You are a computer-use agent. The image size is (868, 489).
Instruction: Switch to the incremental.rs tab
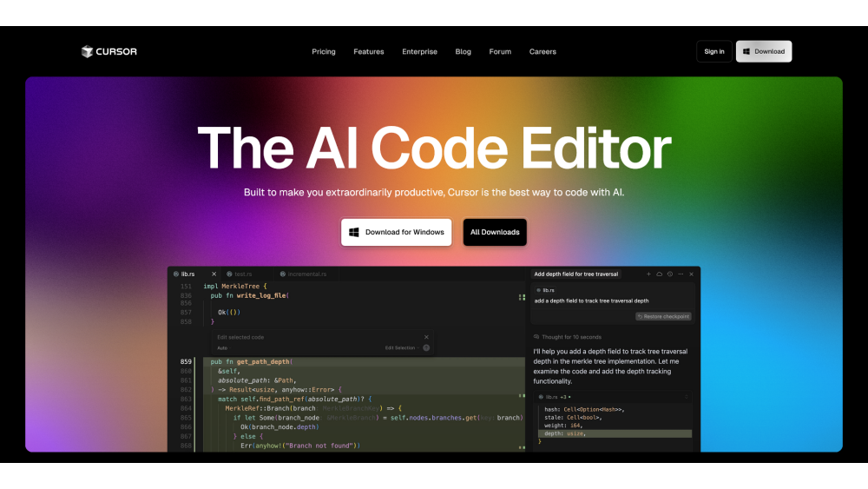(307, 274)
